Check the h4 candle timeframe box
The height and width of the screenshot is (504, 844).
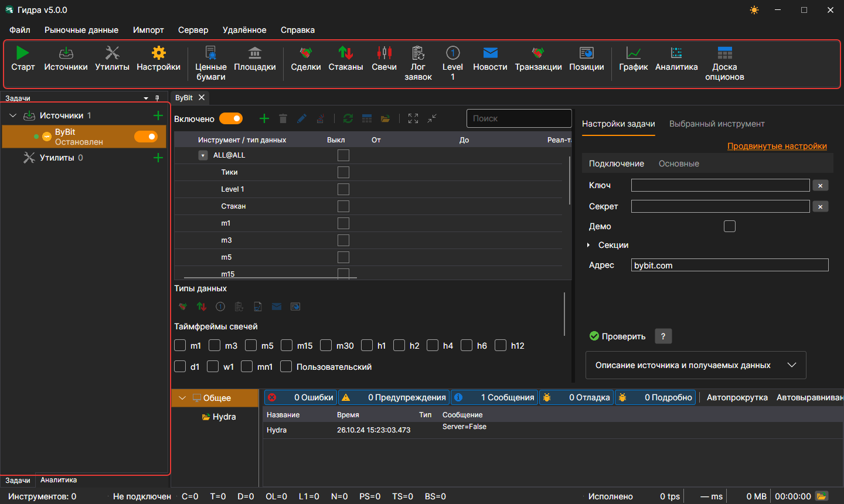coord(433,345)
